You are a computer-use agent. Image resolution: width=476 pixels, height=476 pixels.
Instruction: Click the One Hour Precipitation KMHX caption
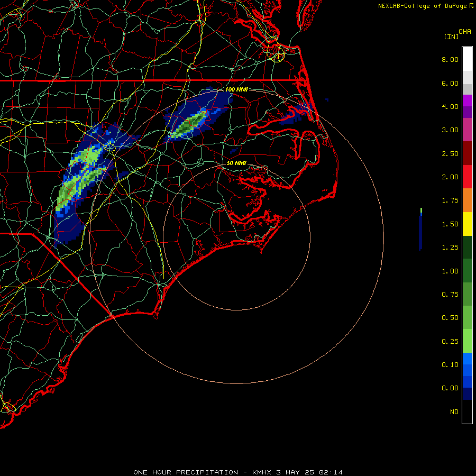tap(238, 472)
